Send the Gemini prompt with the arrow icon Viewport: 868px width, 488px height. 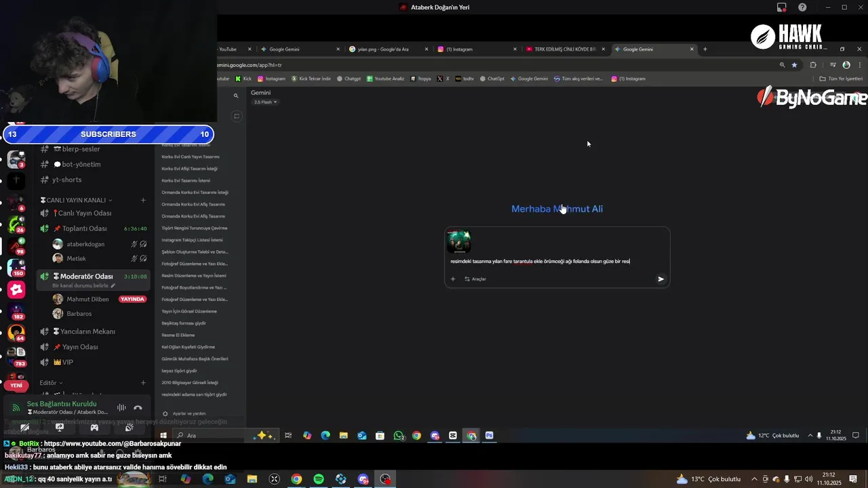[660, 279]
